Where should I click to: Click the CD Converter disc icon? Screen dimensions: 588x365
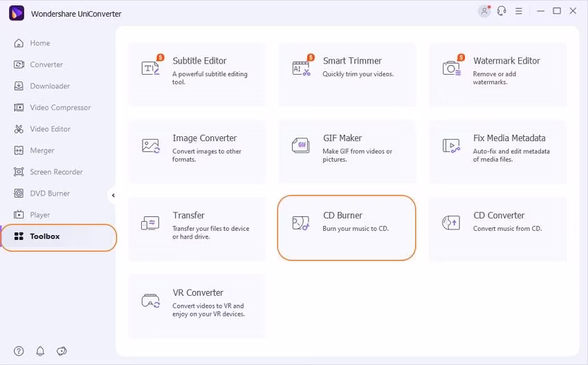click(451, 223)
